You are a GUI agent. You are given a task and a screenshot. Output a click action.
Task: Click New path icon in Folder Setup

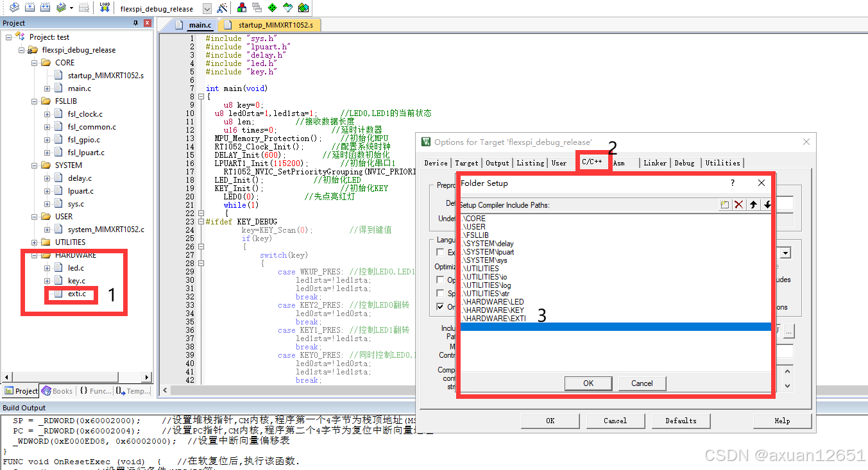[724, 205]
